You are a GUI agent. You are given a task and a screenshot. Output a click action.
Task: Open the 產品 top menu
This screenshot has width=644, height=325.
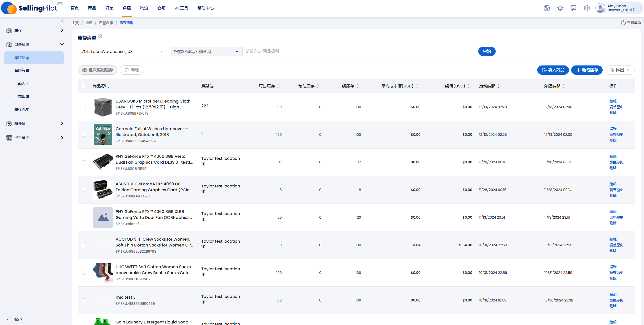click(x=92, y=8)
